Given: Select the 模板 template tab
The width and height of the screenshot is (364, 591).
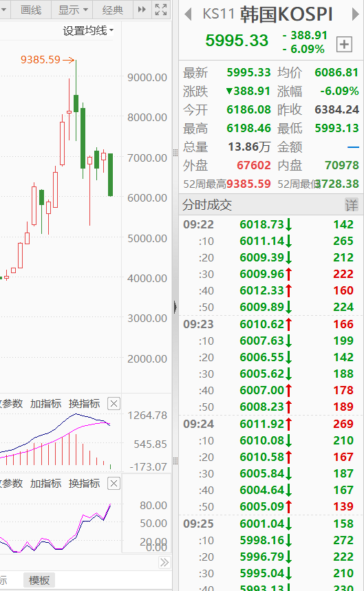Looking at the screenshot, I should tap(39, 580).
